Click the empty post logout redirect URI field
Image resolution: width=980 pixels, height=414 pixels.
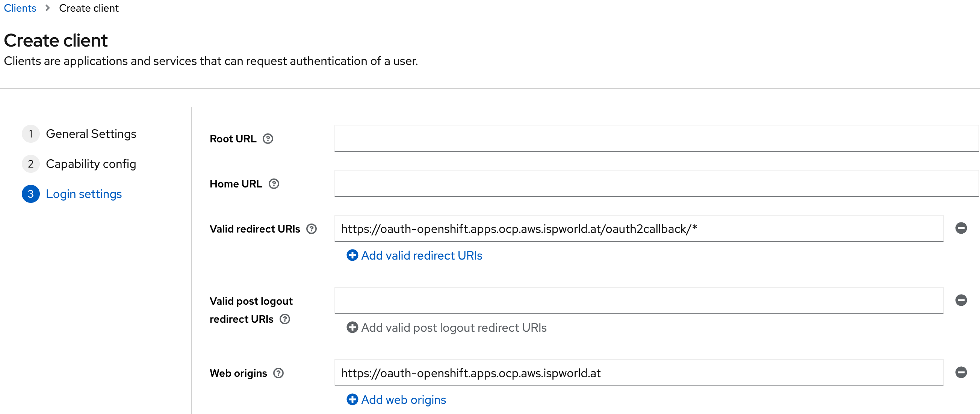click(638, 301)
